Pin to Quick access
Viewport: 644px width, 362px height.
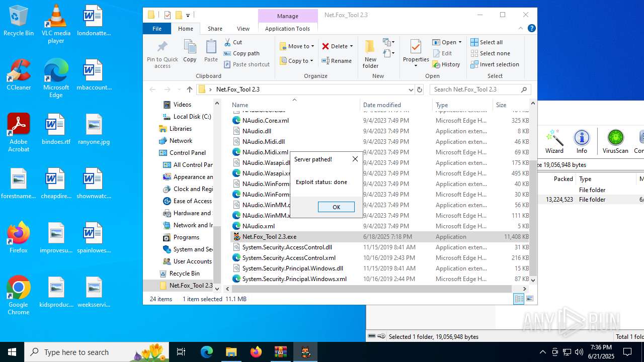pyautogui.click(x=163, y=54)
